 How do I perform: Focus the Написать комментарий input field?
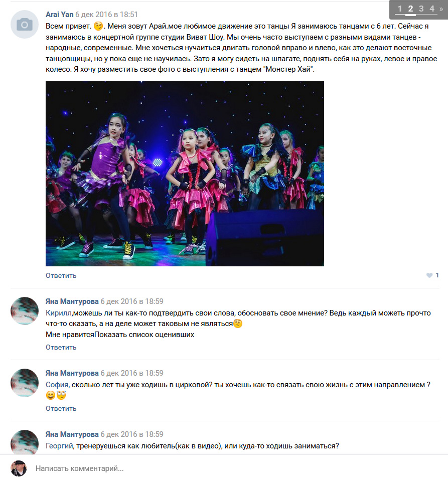click(236, 468)
